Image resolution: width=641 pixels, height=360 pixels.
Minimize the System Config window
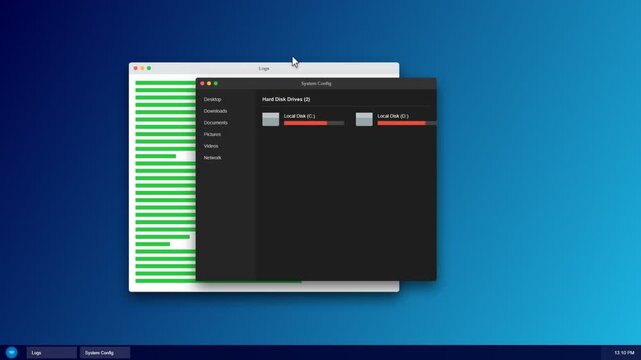[x=209, y=83]
